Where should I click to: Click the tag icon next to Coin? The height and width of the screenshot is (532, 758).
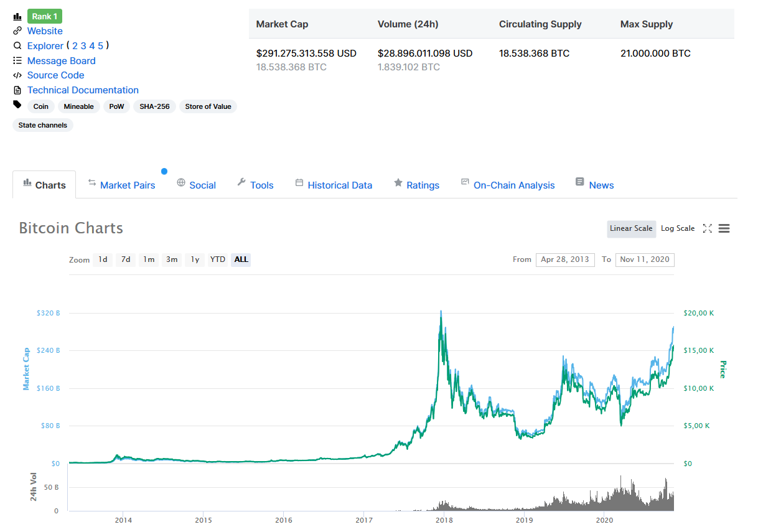point(17,105)
